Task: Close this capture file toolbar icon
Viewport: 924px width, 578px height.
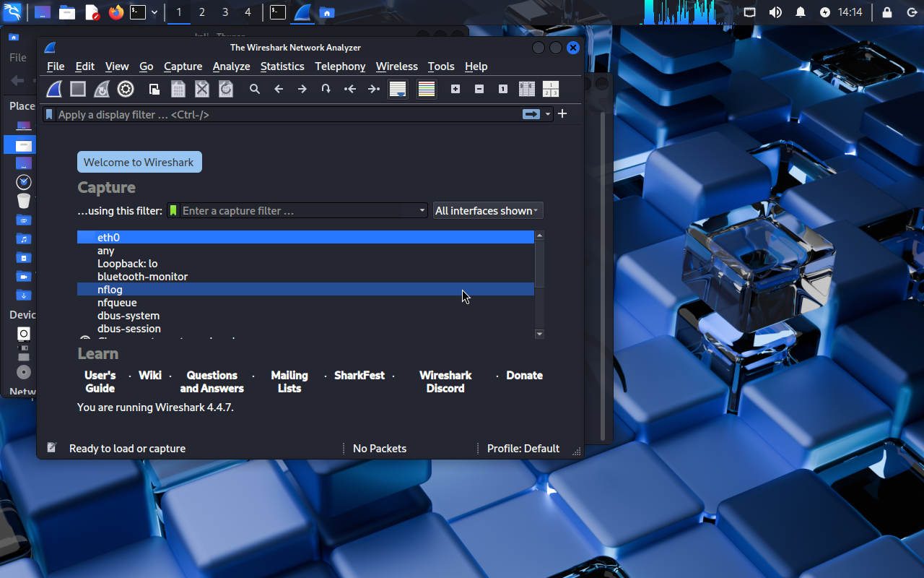Action: [x=202, y=89]
